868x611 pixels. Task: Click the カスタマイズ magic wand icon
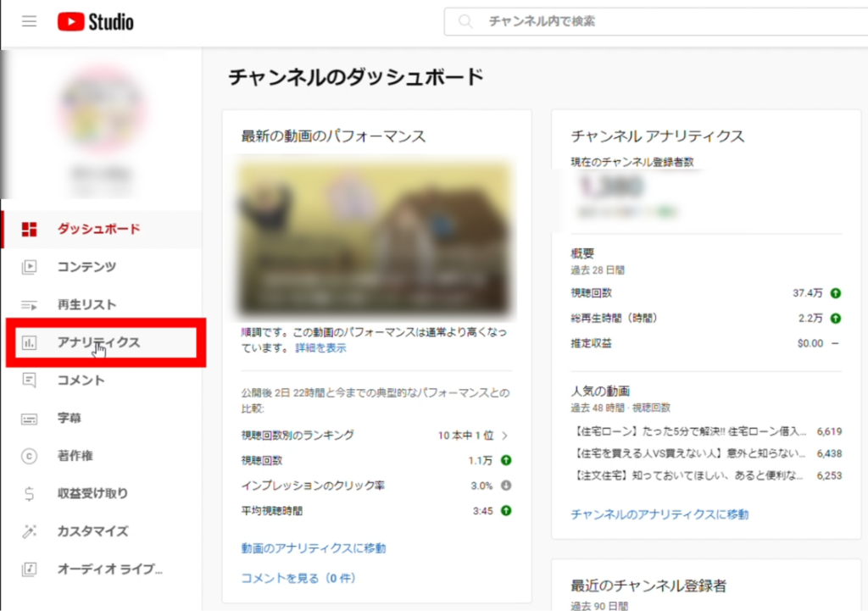[x=30, y=531]
